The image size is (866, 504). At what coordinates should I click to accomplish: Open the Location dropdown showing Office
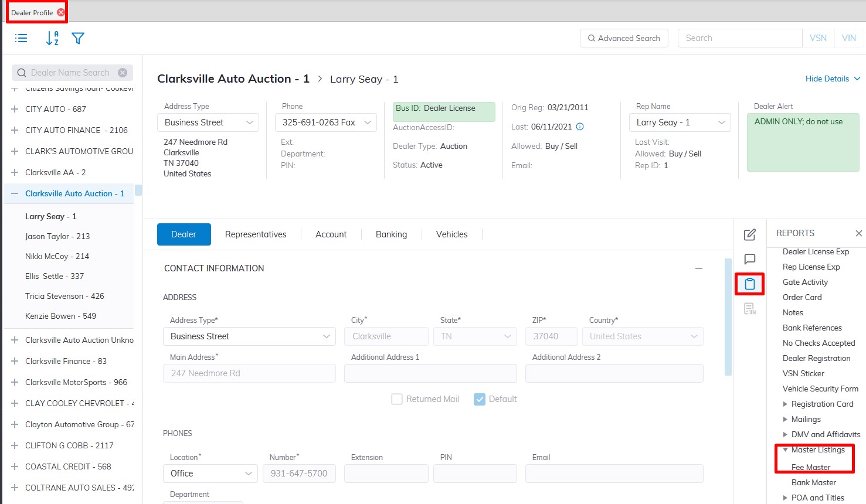click(210, 474)
